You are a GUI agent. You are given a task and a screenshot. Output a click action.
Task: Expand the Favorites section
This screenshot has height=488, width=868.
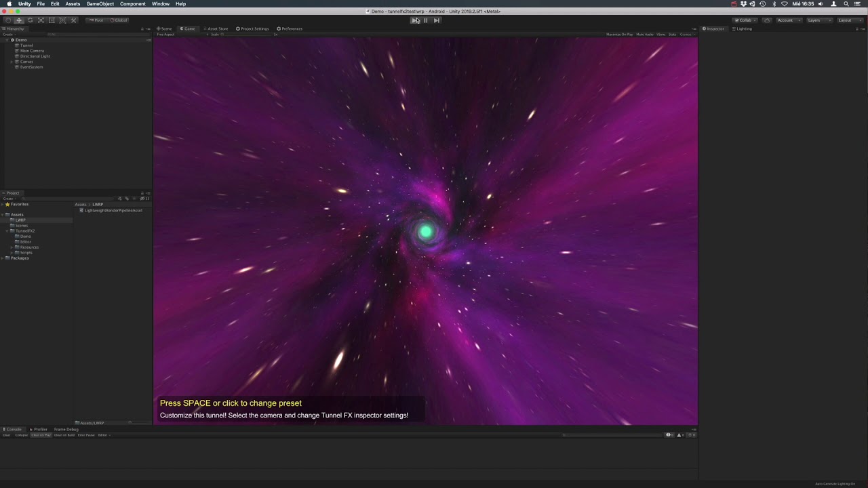pyautogui.click(x=3, y=204)
